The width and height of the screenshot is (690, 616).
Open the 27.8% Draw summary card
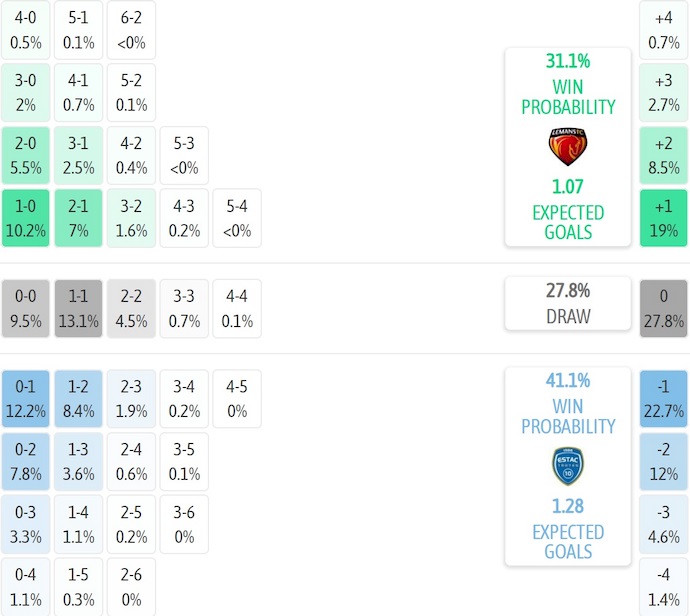point(567,303)
